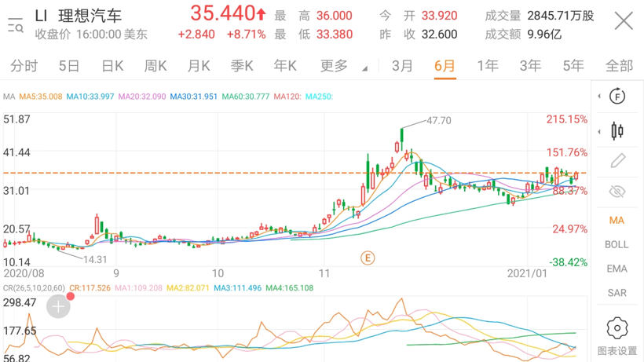Open the candlestick chart type icon

coord(617,131)
